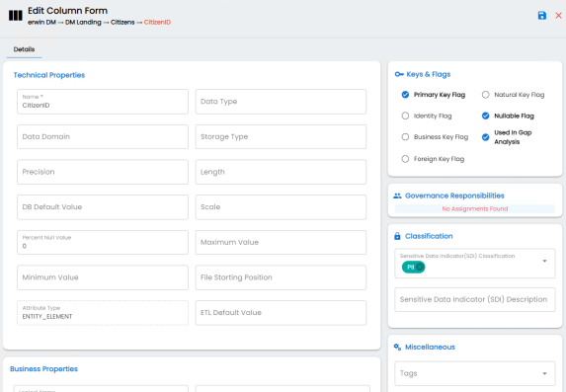Click into the Precision input field
The height and width of the screenshot is (392, 566).
(103, 172)
